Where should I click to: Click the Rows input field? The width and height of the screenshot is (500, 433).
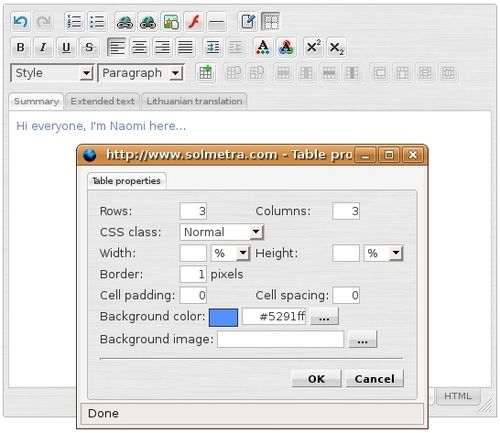pos(193,211)
